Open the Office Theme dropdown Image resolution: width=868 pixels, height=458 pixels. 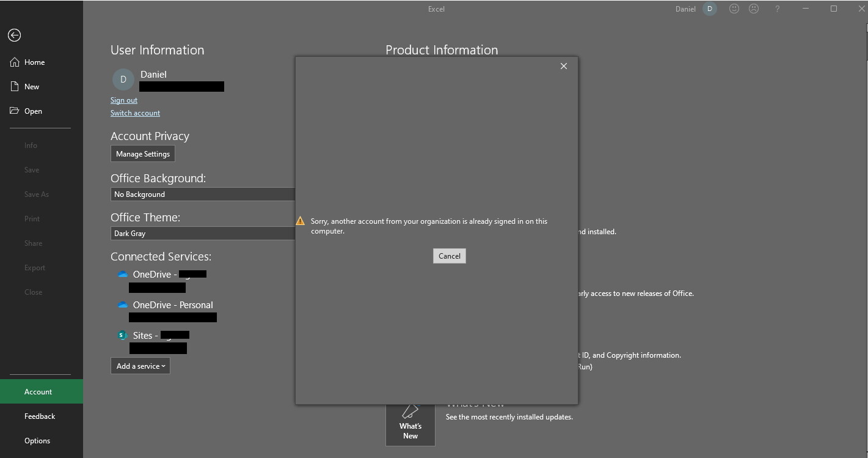click(x=203, y=234)
